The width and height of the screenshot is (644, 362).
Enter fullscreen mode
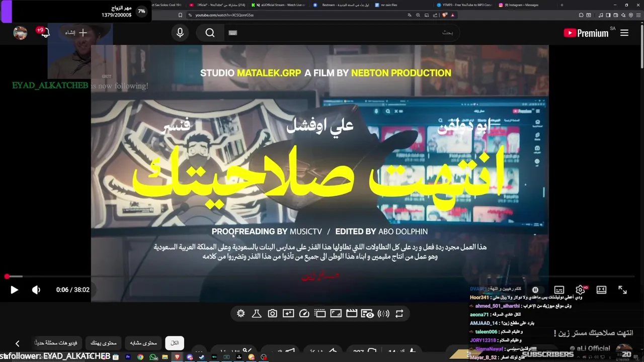(x=622, y=290)
